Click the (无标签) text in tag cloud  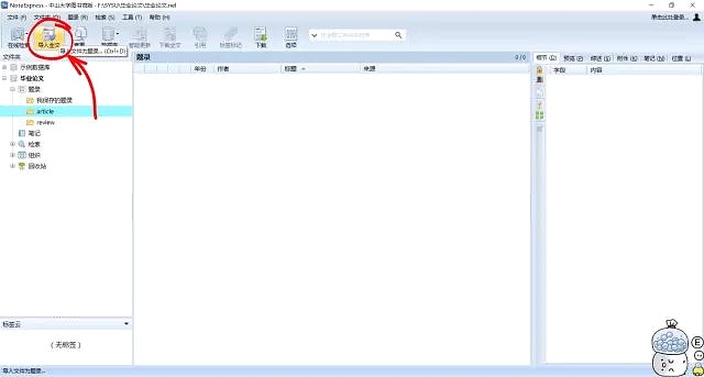pyautogui.click(x=66, y=345)
